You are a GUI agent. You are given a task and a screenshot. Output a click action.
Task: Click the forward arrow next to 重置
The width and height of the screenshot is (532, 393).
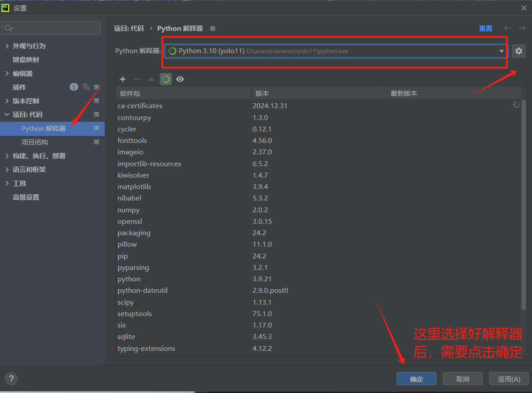(522, 28)
